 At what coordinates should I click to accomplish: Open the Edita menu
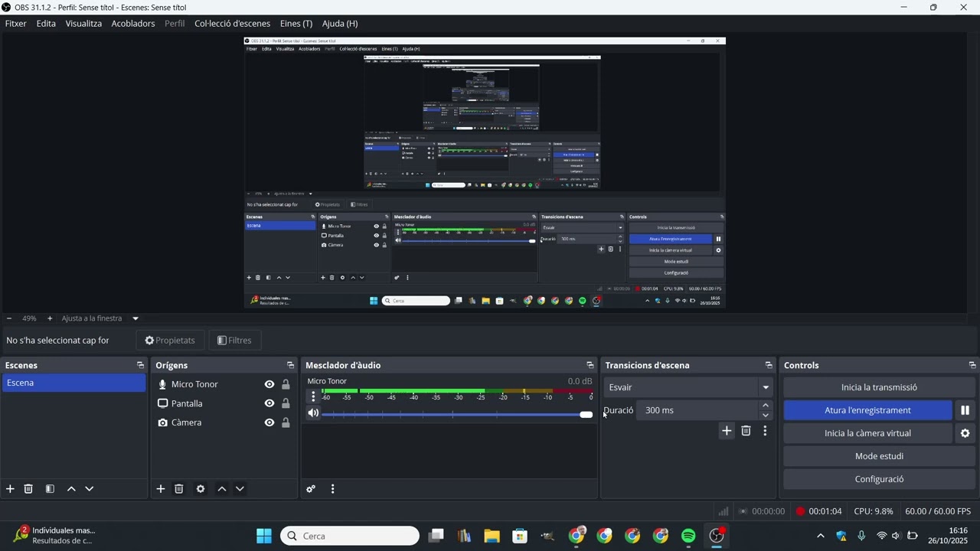click(46, 24)
